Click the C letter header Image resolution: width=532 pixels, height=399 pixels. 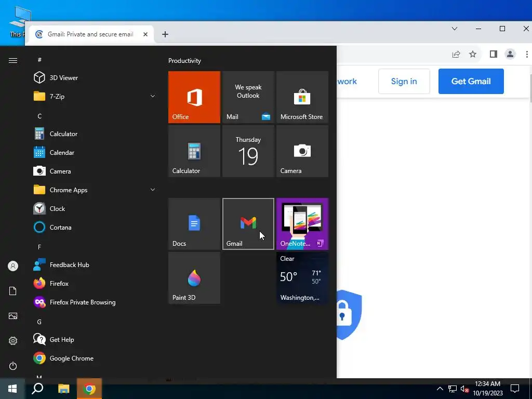(x=39, y=116)
